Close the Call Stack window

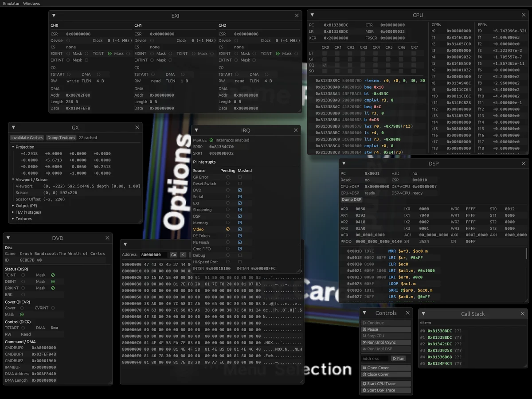coord(522,313)
